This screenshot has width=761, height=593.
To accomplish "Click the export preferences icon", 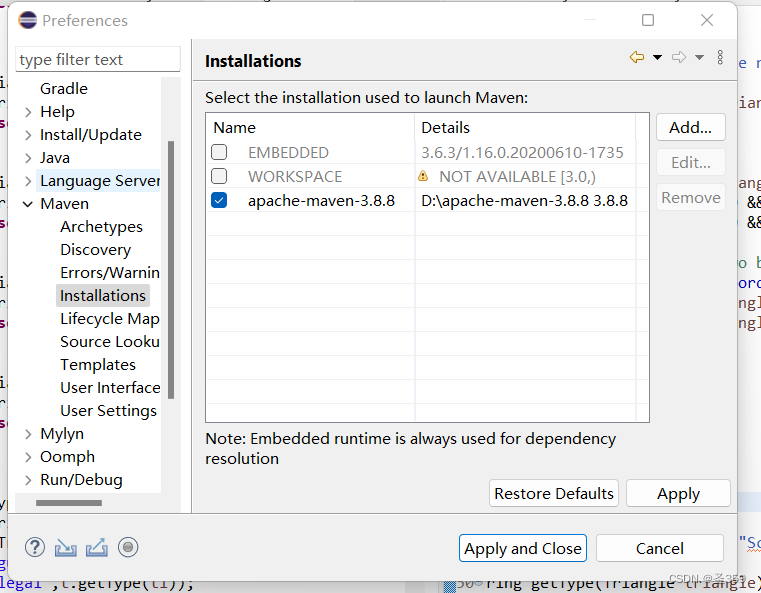I will tap(97, 547).
